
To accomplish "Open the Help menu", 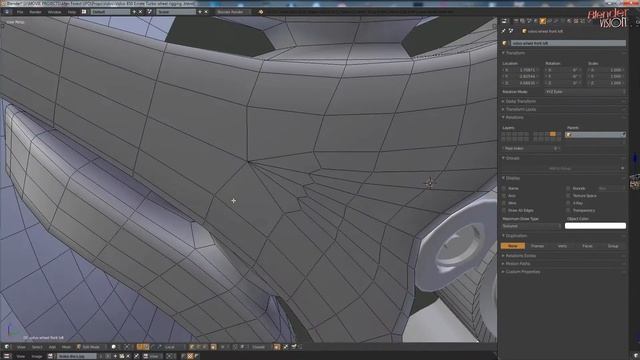I will point(72,12).
